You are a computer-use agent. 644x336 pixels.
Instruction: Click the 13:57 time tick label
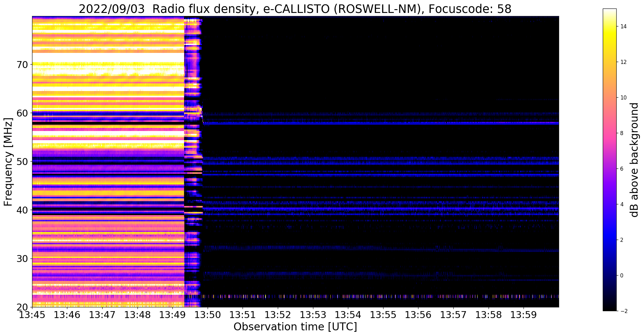coord(453,315)
